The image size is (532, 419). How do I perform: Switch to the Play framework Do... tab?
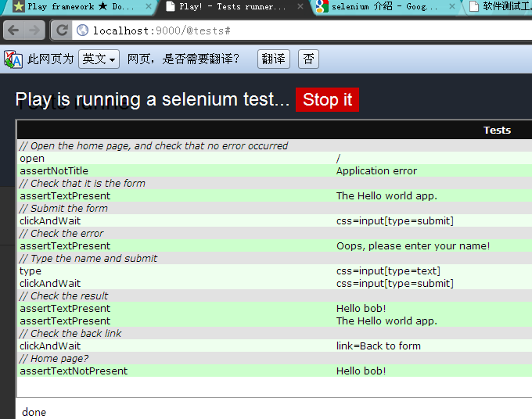click(x=80, y=6)
